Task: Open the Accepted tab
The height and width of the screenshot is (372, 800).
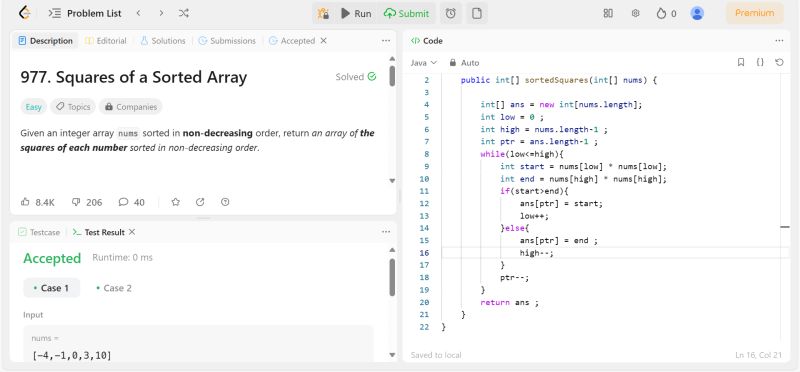Action: [292, 41]
